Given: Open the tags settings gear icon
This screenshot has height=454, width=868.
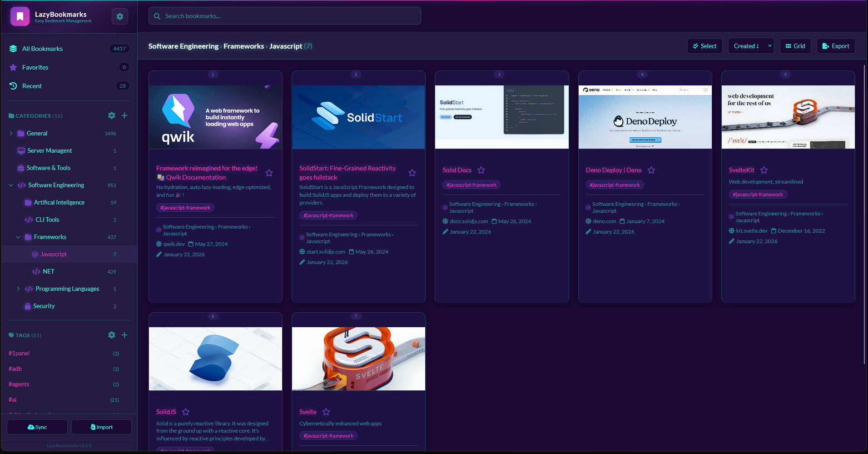Looking at the screenshot, I should [112, 335].
